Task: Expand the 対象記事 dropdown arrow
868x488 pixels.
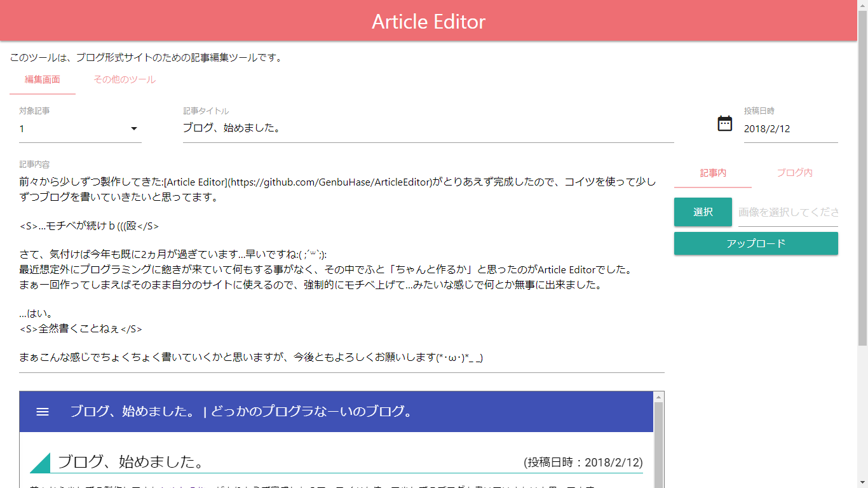Action: [134, 128]
